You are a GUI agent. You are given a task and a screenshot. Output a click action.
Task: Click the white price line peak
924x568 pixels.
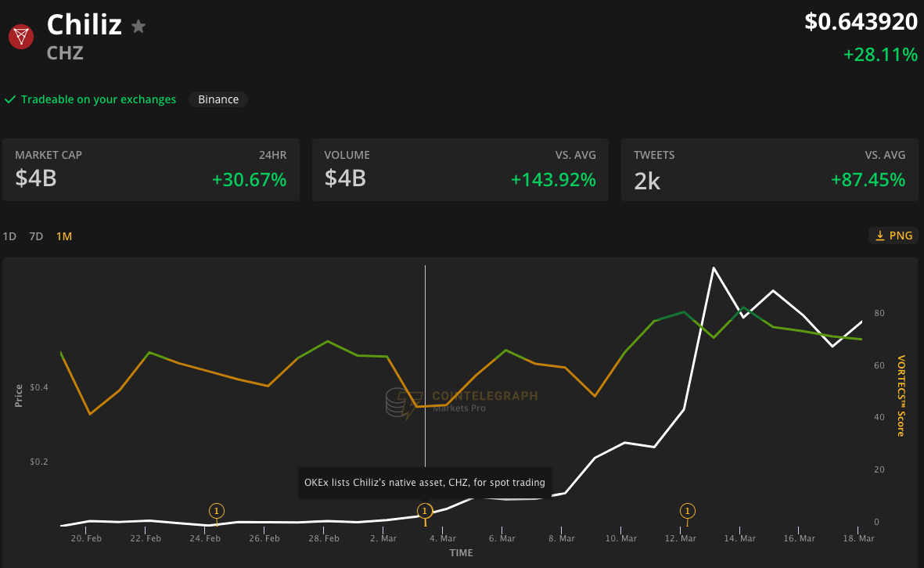pyautogui.click(x=714, y=268)
